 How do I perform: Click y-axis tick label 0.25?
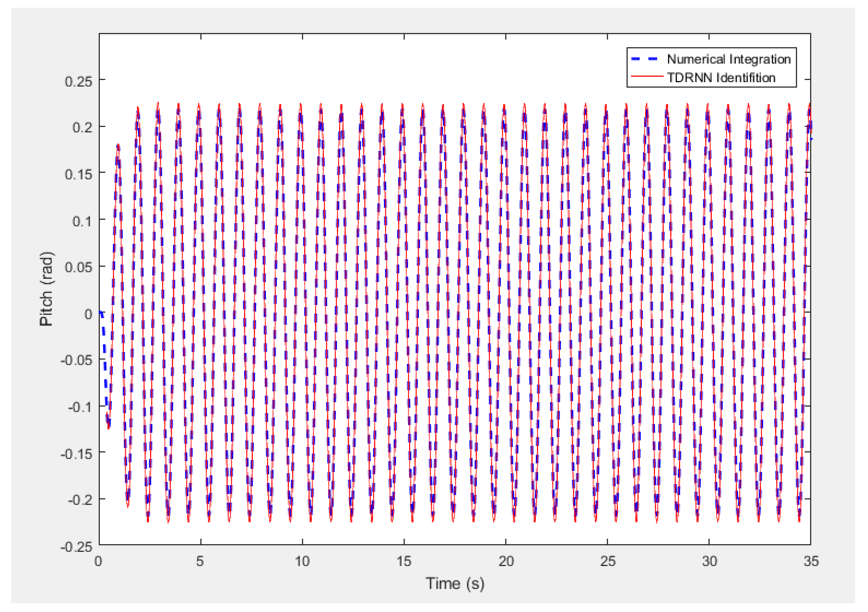[x=79, y=82]
